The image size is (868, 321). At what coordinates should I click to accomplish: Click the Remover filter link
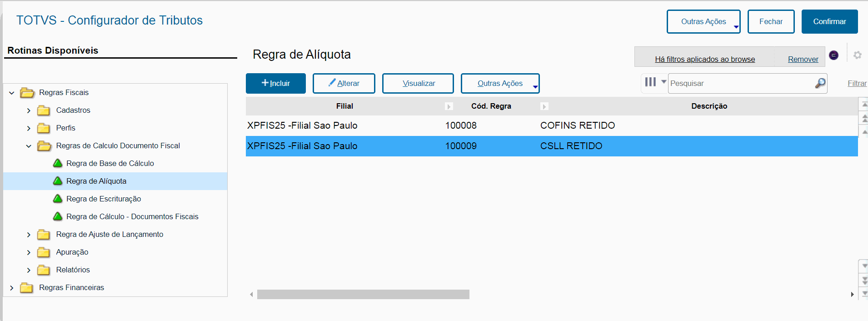coord(803,59)
